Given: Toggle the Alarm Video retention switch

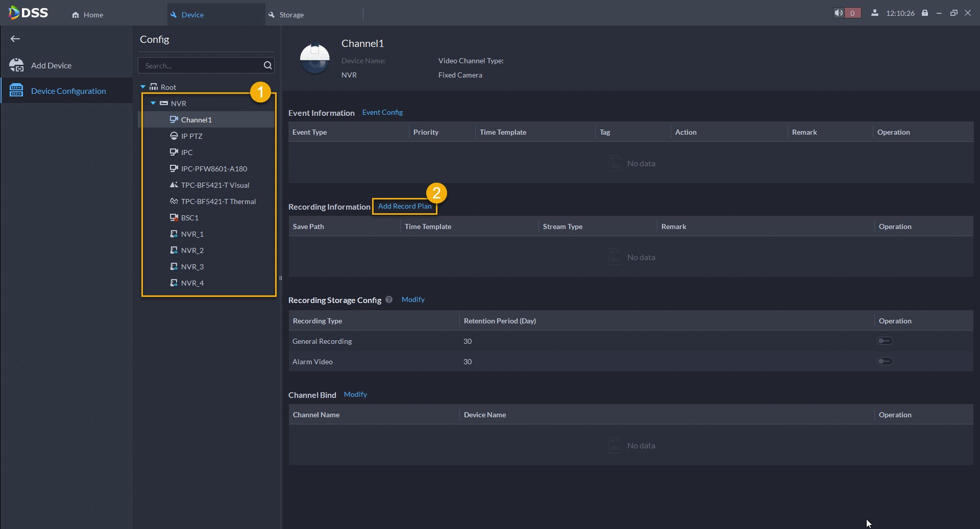Looking at the screenshot, I should click(x=885, y=361).
